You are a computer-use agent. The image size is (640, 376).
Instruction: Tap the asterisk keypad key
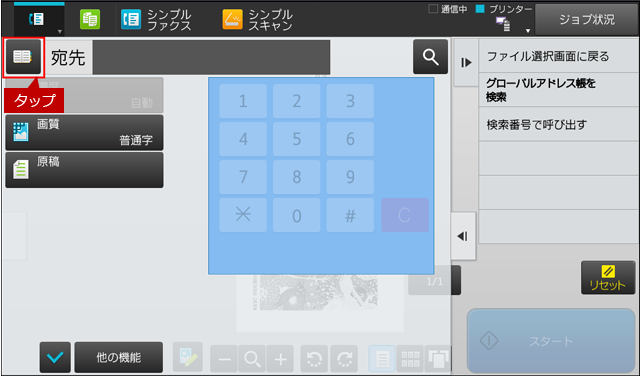click(x=243, y=215)
